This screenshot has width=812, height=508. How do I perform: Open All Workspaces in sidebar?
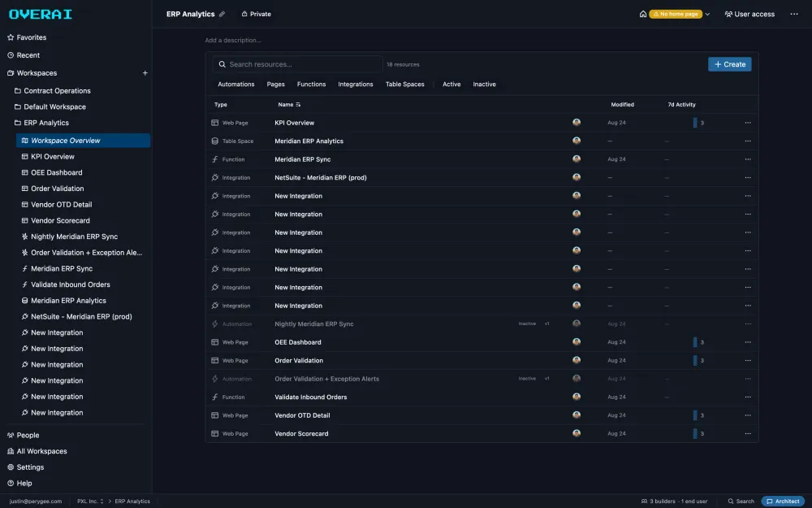(37, 451)
